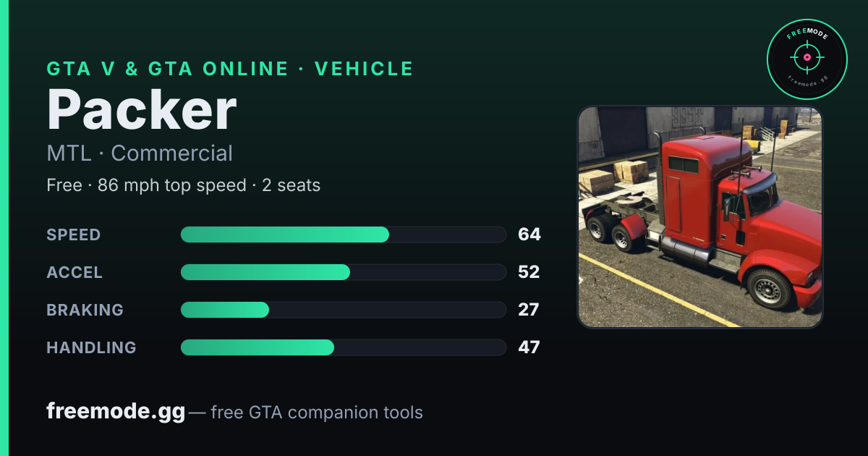
Task: Click the Packer vehicle title
Action: pyautogui.click(x=142, y=109)
